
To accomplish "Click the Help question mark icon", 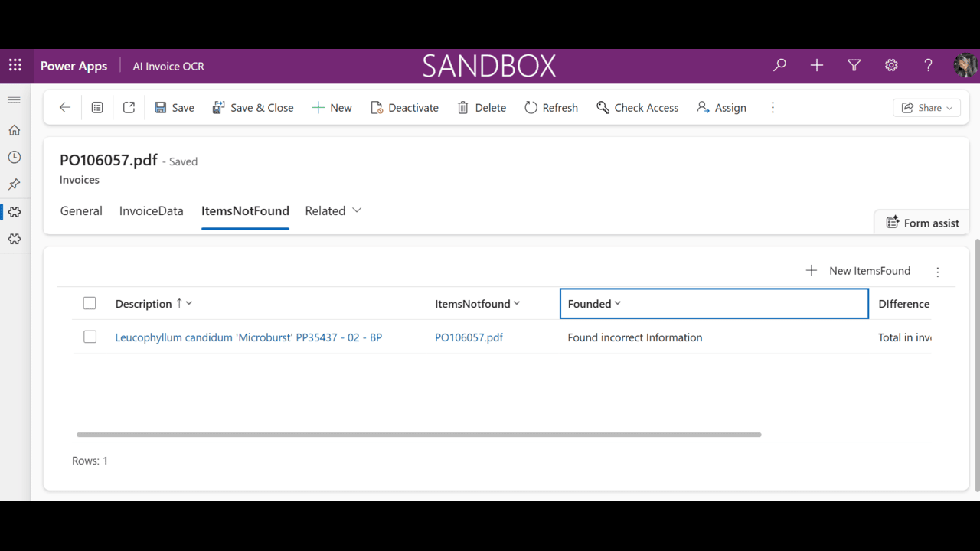I will [x=928, y=66].
